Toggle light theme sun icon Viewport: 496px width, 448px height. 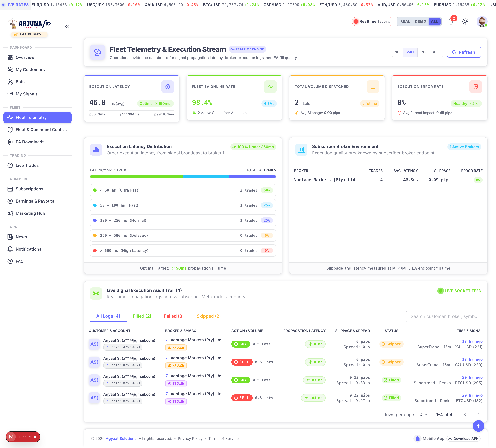pos(465,22)
